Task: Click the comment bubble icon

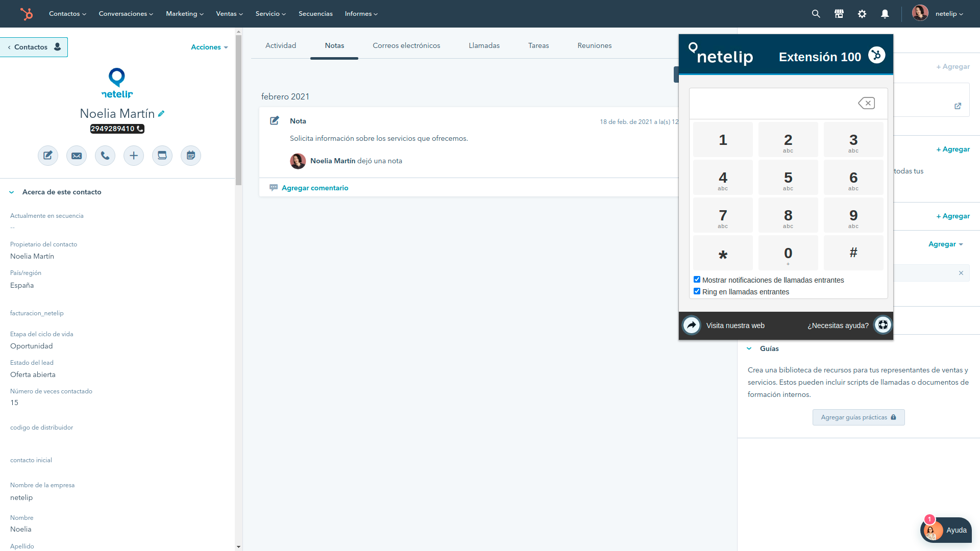Action: point(274,188)
